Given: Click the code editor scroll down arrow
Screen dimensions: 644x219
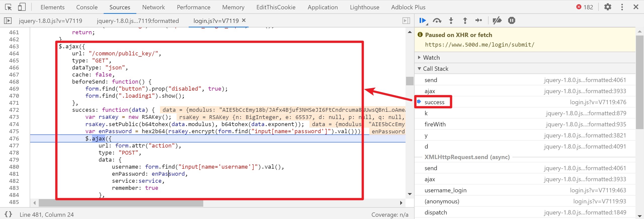Looking at the screenshot, I should point(410,194).
